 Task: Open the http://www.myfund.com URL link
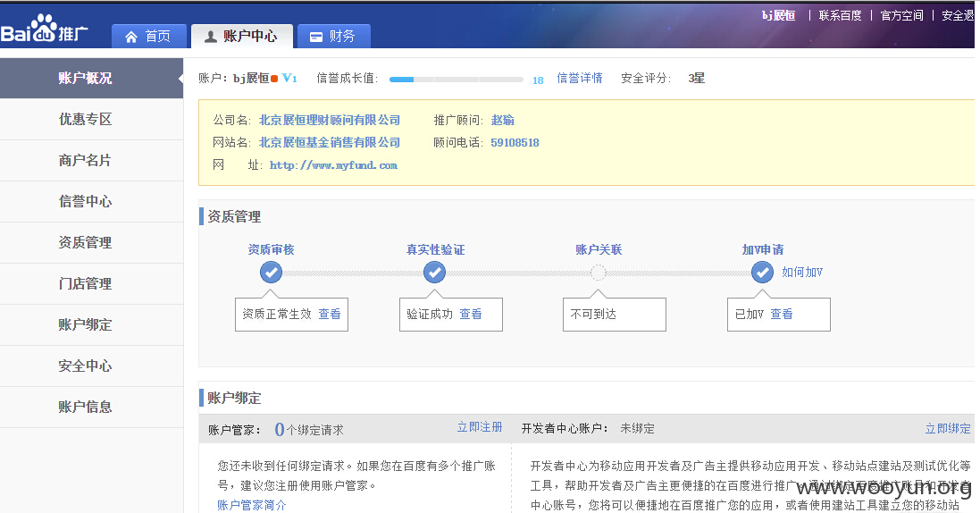[333, 166]
